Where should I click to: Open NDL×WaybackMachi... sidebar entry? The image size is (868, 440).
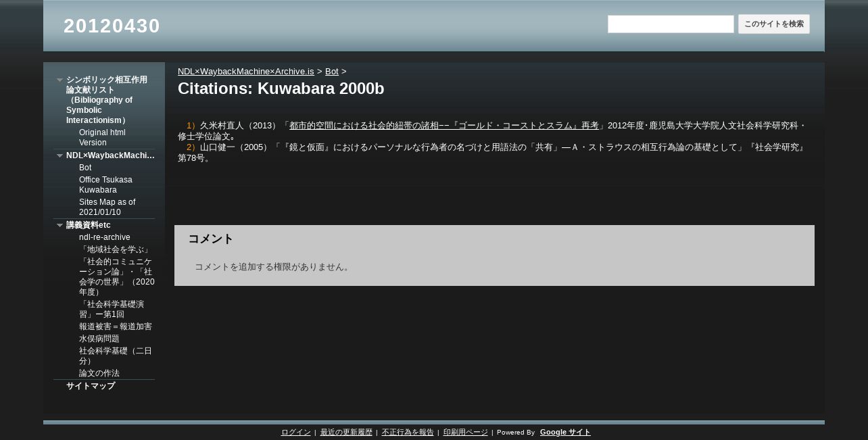pyautogui.click(x=110, y=155)
